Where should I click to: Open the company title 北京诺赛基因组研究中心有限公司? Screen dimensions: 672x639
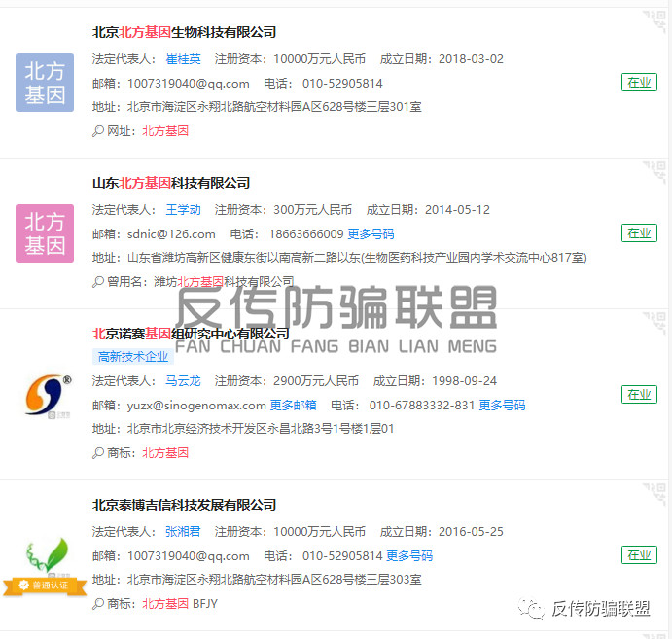click(x=191, y=334)
